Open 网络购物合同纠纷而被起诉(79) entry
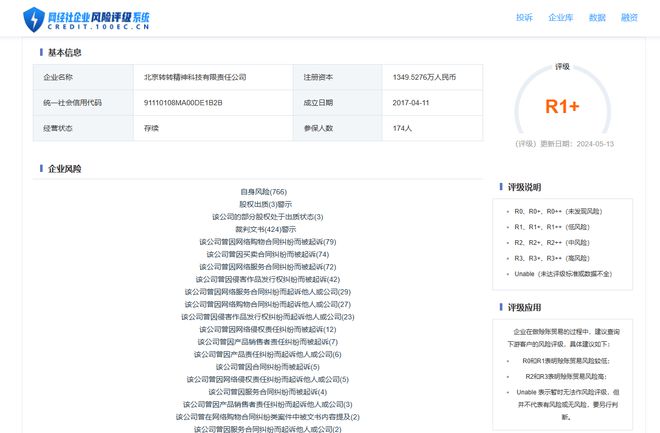This screenshot has height=433, width=660. point(268,242)
